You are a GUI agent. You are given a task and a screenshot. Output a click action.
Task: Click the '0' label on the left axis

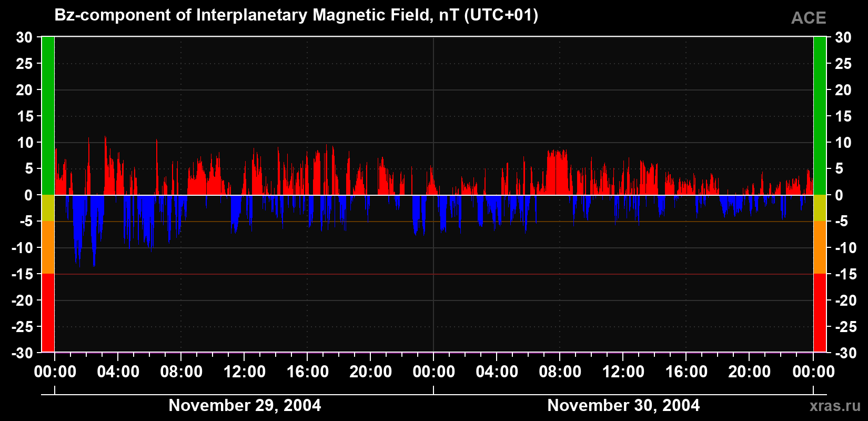[28, 195]
